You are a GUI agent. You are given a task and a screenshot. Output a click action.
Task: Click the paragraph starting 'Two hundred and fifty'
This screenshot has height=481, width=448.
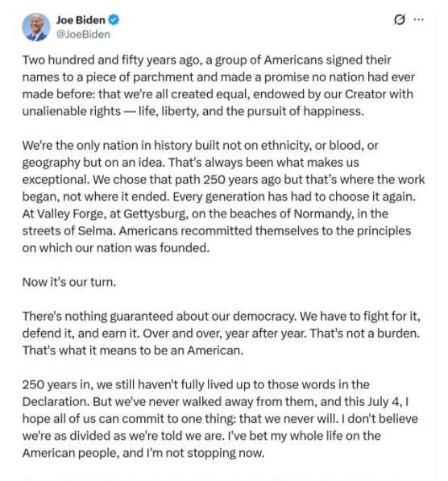tap(218, 85)
